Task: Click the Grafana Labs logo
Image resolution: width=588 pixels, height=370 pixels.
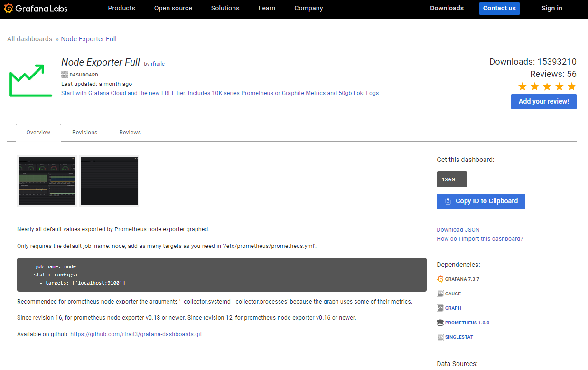Action: coord(35,9)
